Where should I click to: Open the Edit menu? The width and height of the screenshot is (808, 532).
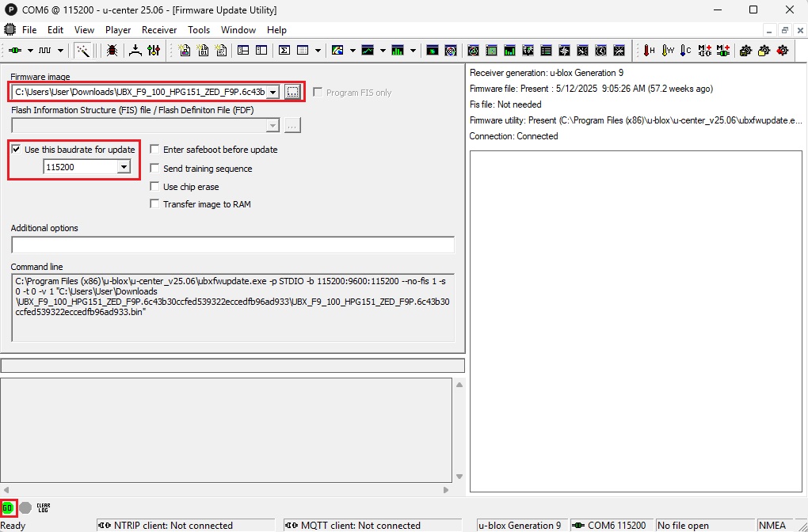coord(55,30)
